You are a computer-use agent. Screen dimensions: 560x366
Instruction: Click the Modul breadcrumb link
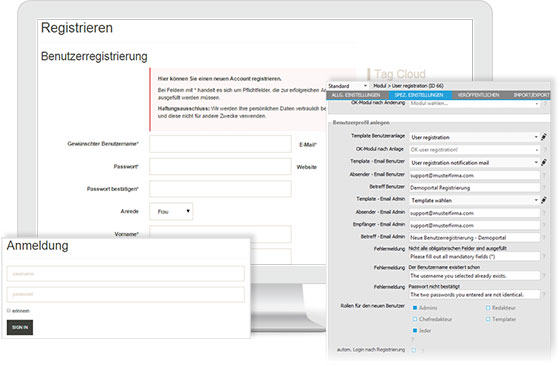380,86
